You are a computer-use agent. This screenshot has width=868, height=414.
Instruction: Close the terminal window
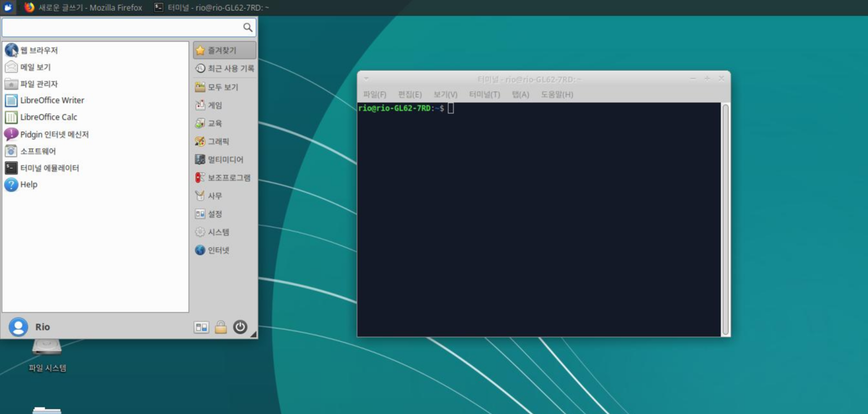coord(721,78)
